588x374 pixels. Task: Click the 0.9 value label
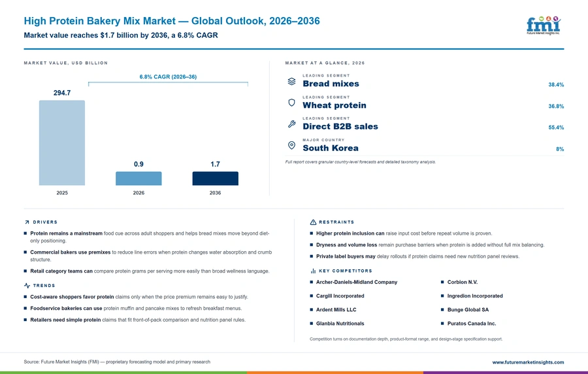(x=139, y=164)
